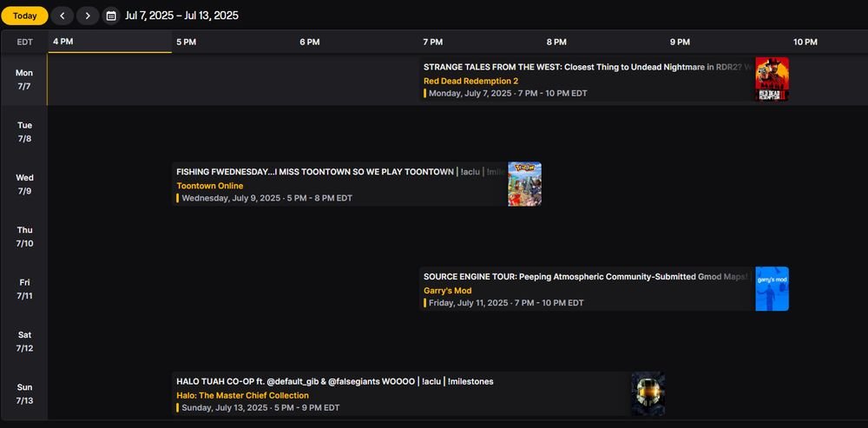This screenshot has height=428, width=868.
Task: Click the 6 PM column header
Action: 310,42
